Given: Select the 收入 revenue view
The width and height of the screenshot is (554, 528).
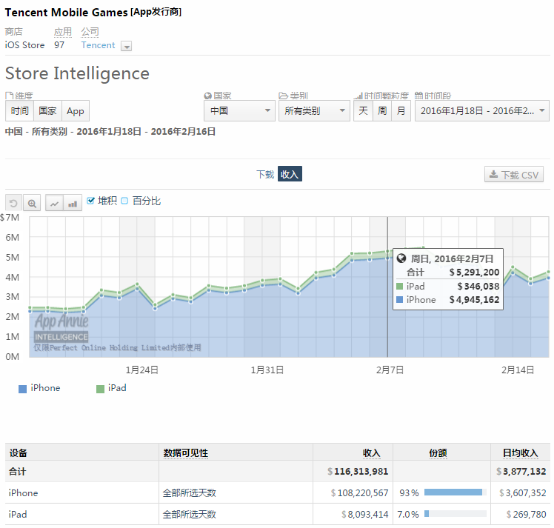Looking at the screenshot, I should click(290, 174).
